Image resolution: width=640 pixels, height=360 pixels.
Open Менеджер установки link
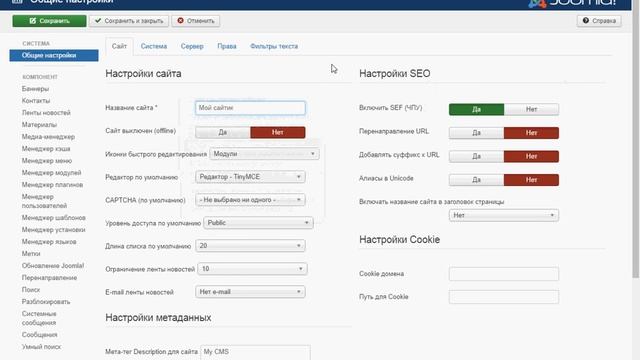[53, 230]
